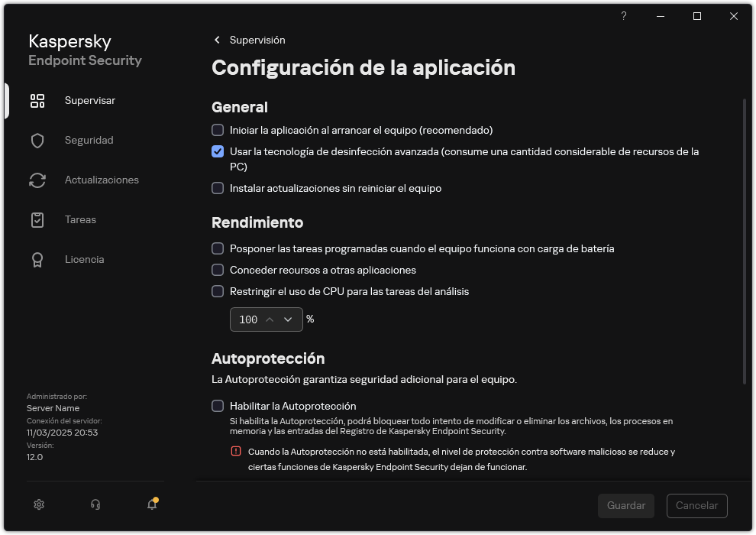
Task: Open notifications via bell icon
Action: [151, 504]
